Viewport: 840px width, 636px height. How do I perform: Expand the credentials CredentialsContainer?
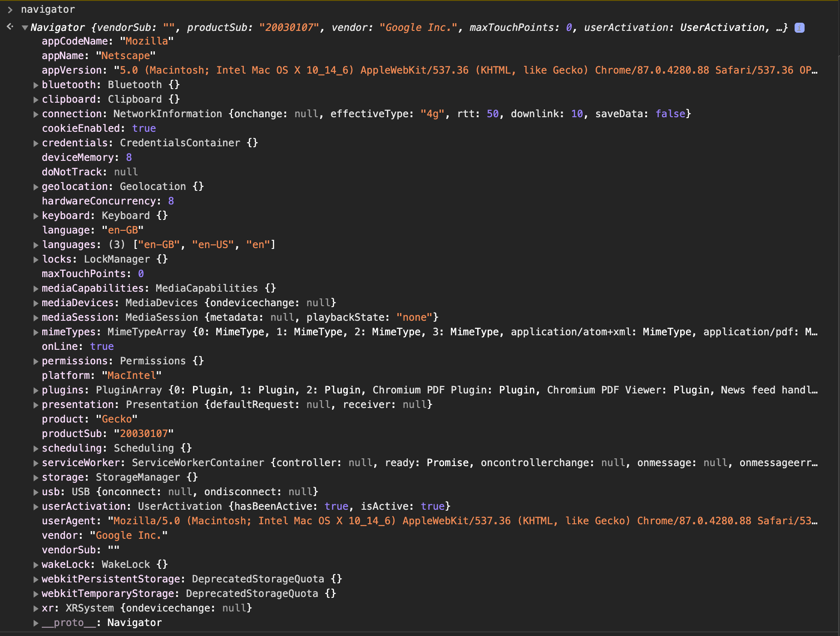[x=36, y=143]
